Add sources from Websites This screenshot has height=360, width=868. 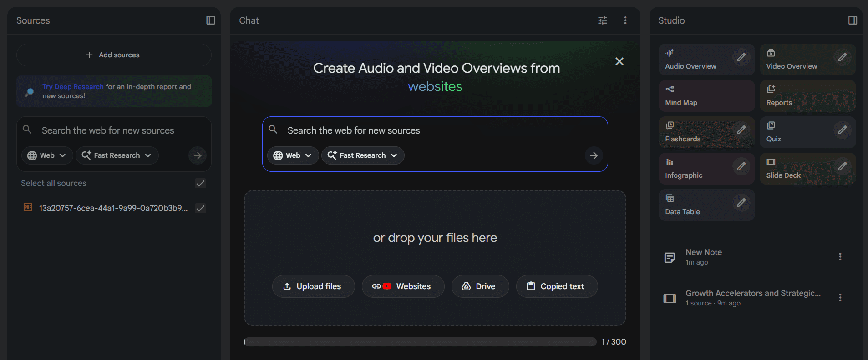click(x=403, y=286)
